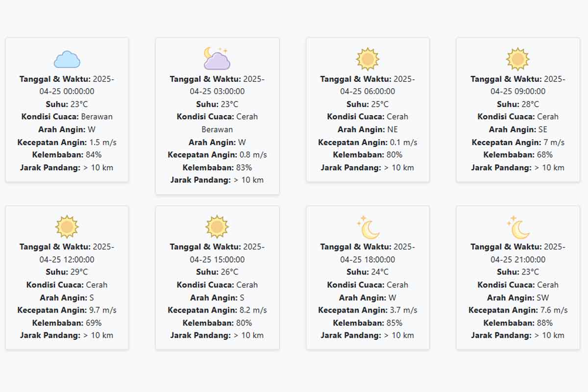Click the sun icon on the 09:00:00 card
This screenshot has width=588, height=392.
tap(518, 59)
